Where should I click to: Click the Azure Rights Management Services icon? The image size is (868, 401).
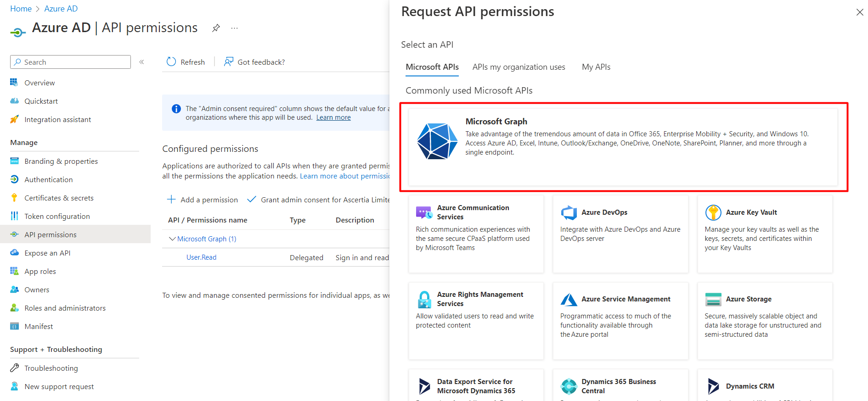pyautogui.click(x=424, y=299)
